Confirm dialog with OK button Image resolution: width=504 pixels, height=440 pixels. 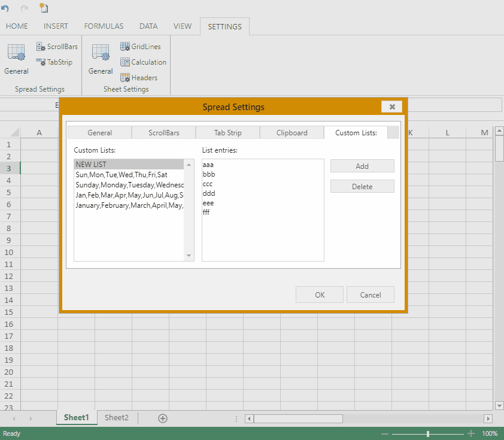point(320,295)
